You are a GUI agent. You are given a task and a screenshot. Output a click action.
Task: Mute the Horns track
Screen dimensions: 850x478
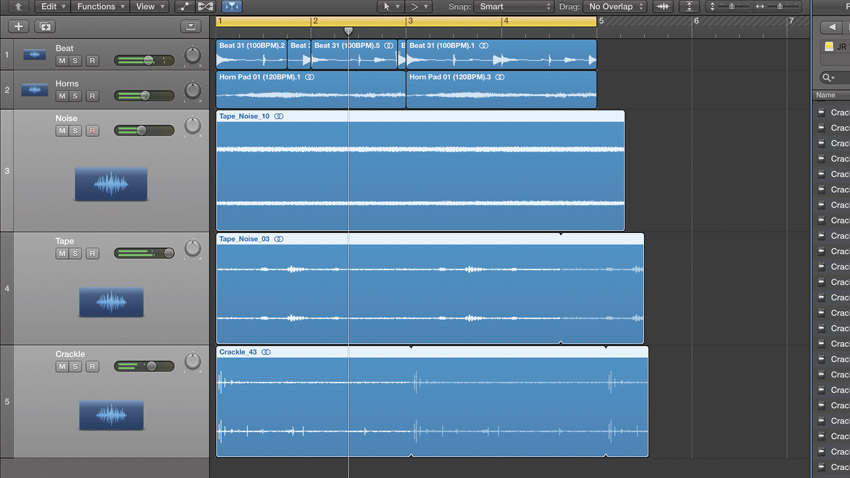pyautogui.click(x=62, y=96)
